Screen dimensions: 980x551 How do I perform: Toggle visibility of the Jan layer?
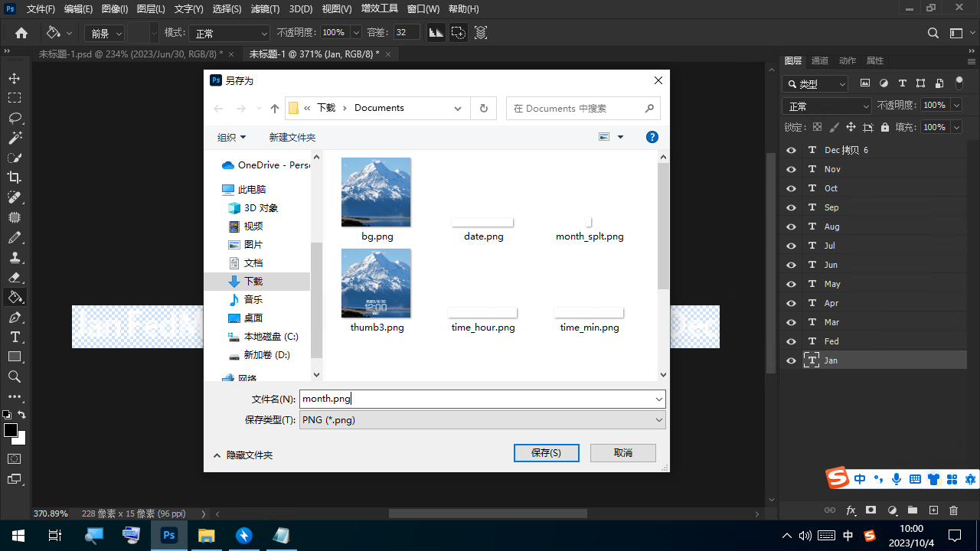791,360
